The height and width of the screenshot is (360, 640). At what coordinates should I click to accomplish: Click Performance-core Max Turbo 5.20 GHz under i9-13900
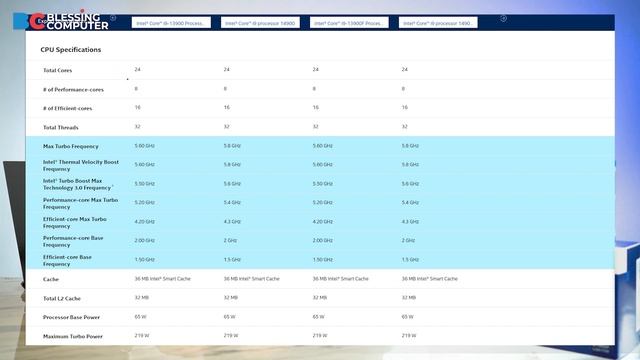point(144,202)
